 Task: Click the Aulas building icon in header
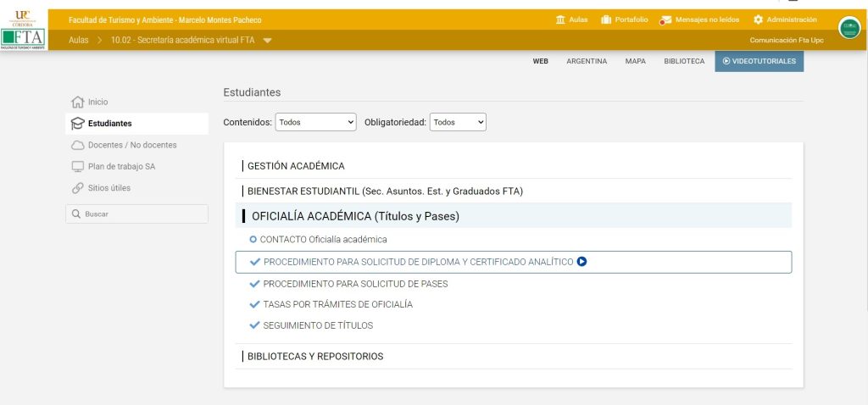click(x=560, y=19)
